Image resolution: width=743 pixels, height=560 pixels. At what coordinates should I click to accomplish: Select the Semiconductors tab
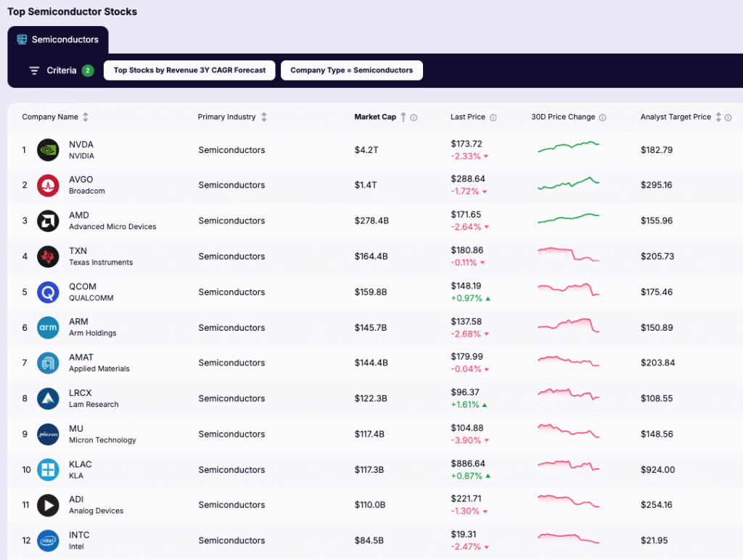pos(58,40)
